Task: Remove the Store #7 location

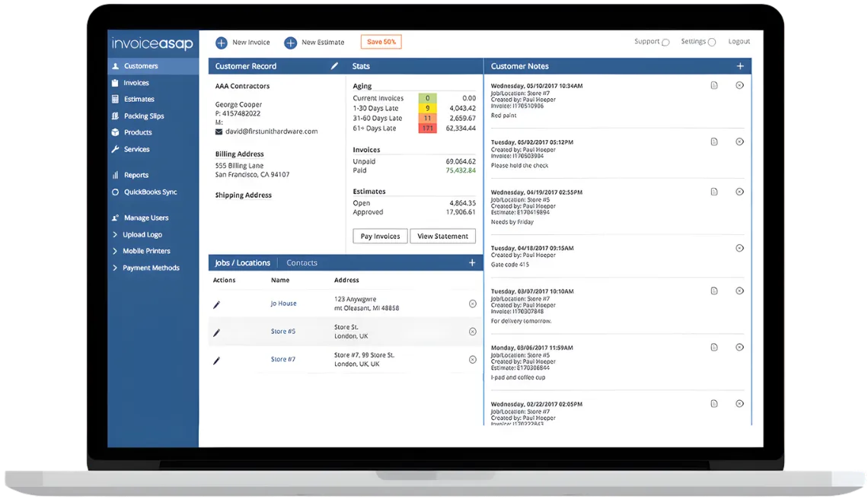Action: click(x=473, y=360)
